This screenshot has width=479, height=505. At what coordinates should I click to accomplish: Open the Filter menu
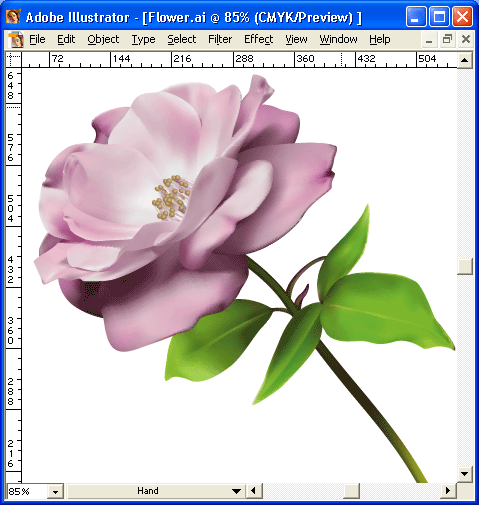point(220,39)
